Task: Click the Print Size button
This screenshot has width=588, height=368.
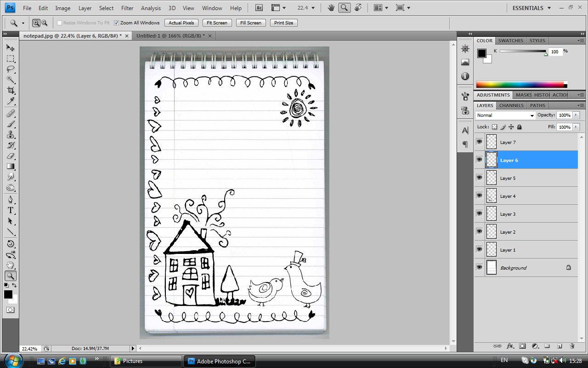Action: coord(283,23)
